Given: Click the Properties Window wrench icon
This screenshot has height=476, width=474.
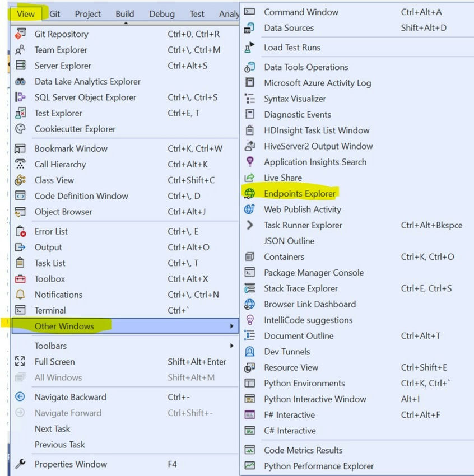Looking at the screenshot, I should pyautogui.click(x=21, y=464).
